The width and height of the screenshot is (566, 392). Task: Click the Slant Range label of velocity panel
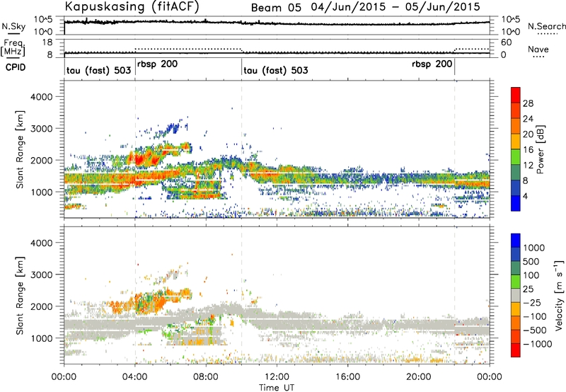click(x=20, y=295)
